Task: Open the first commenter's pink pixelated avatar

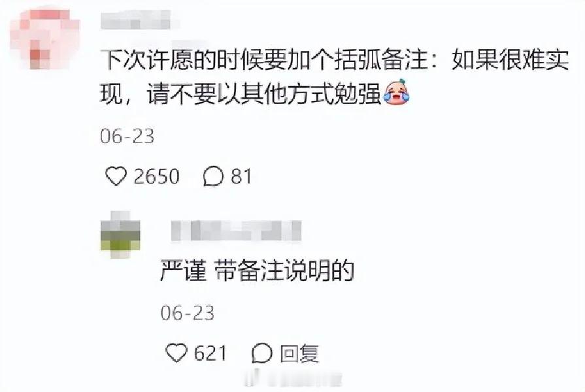Action: [x=44, y=39]
